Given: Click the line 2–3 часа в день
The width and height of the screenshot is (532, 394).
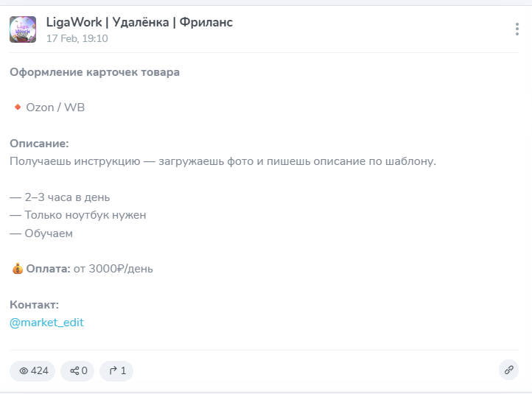Looking at the screenshot, I should (60, 197).
